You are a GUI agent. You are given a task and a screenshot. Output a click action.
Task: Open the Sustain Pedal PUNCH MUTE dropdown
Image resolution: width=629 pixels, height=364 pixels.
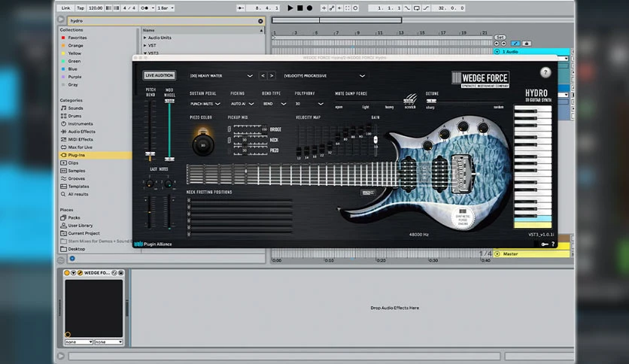click(205, 104)
